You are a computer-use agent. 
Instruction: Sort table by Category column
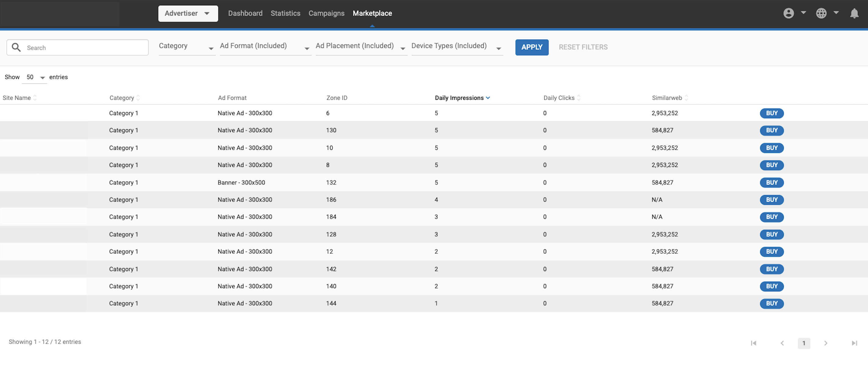pyautogui.click(x=124, y=98)
